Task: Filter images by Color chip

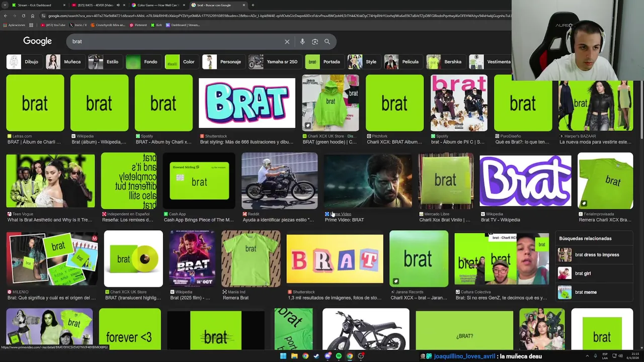Action: tap(181, 62)
